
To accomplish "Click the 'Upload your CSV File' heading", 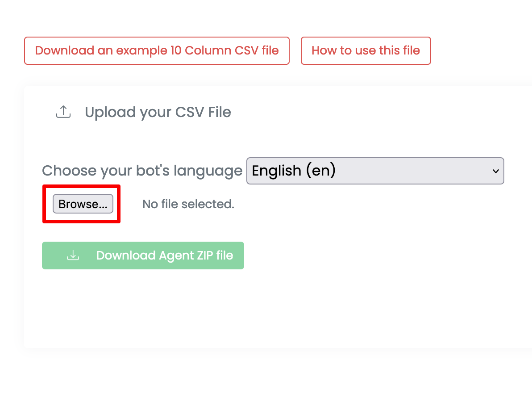I will [x=158, y=112].
